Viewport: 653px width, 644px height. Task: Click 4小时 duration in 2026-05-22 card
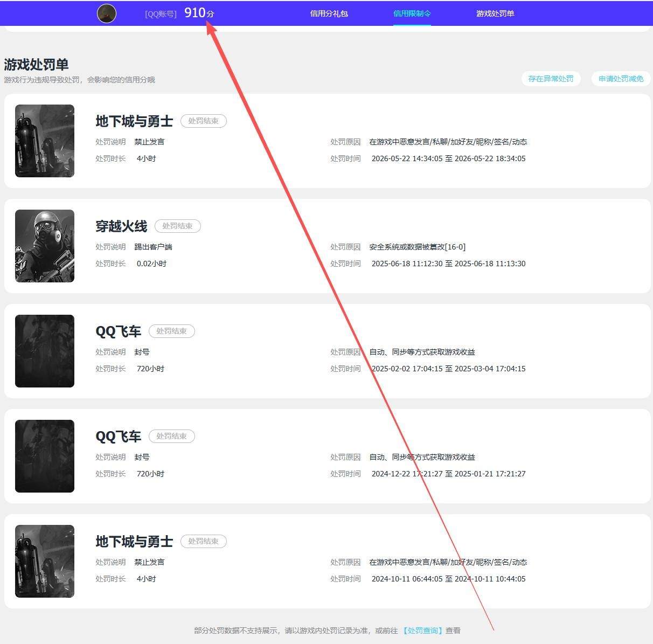[146, 158]
